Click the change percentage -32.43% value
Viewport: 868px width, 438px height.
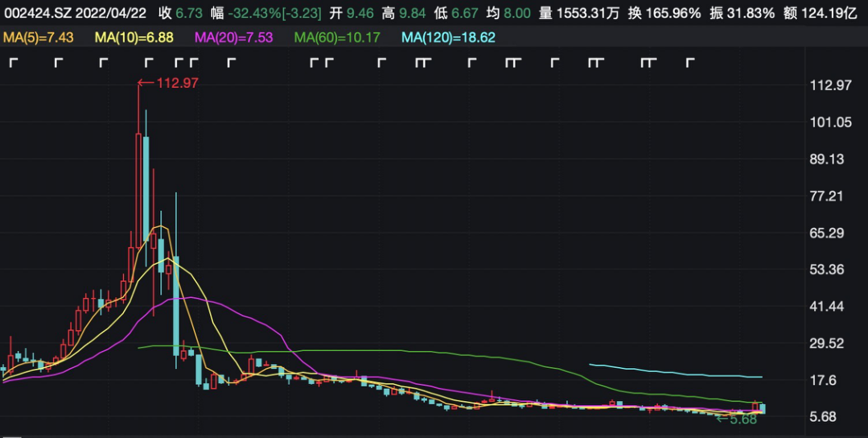tap(255, 13)
